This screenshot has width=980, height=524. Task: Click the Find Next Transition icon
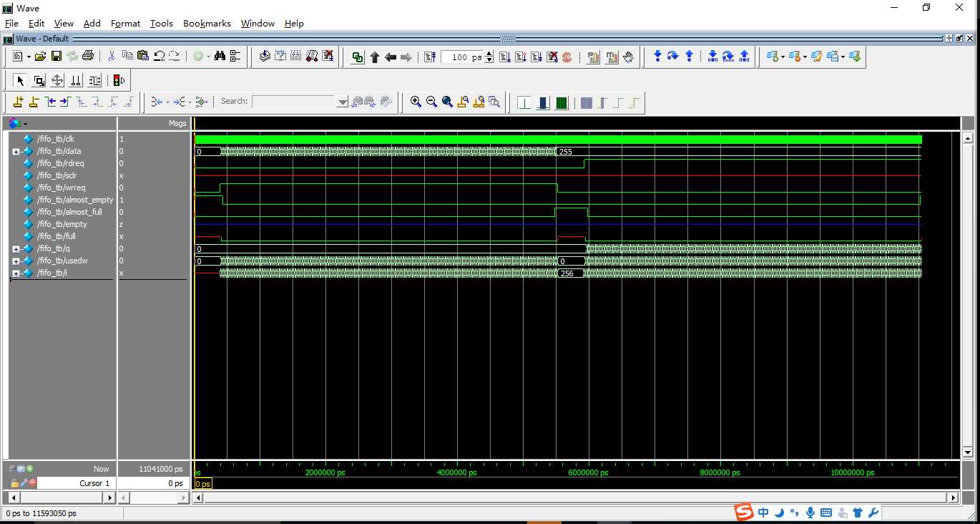tap(64, 102)
